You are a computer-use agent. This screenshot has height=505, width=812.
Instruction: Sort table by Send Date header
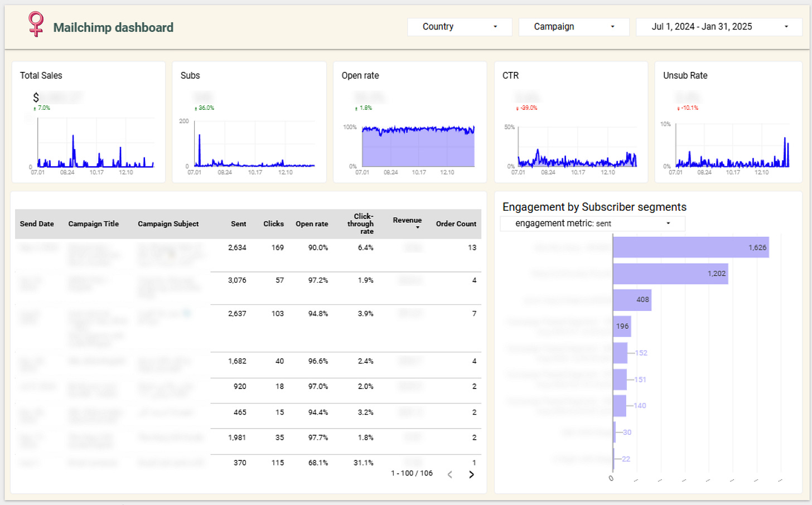[x=37, y=224]
